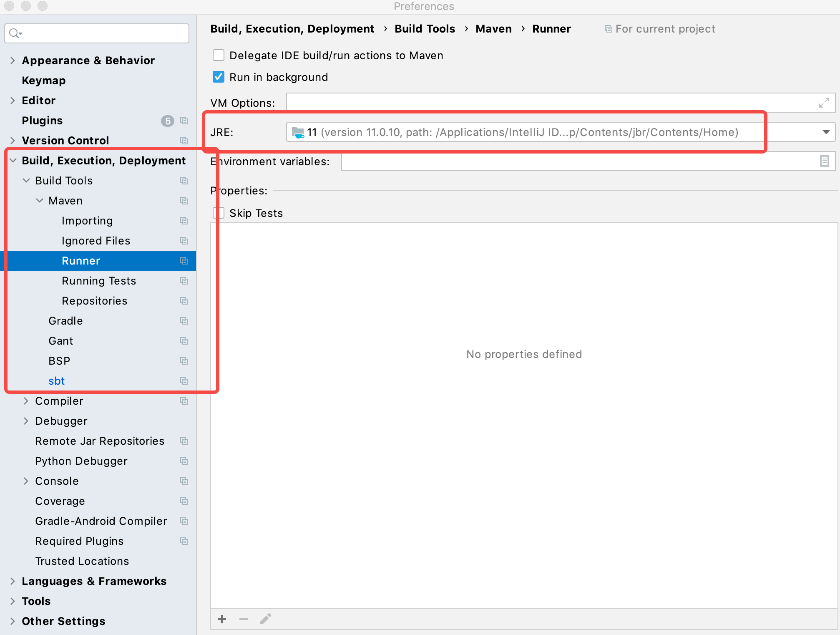840x635 pixels.
Task: Click the project-level icon beside Plugins
Action: coord(184,121)
